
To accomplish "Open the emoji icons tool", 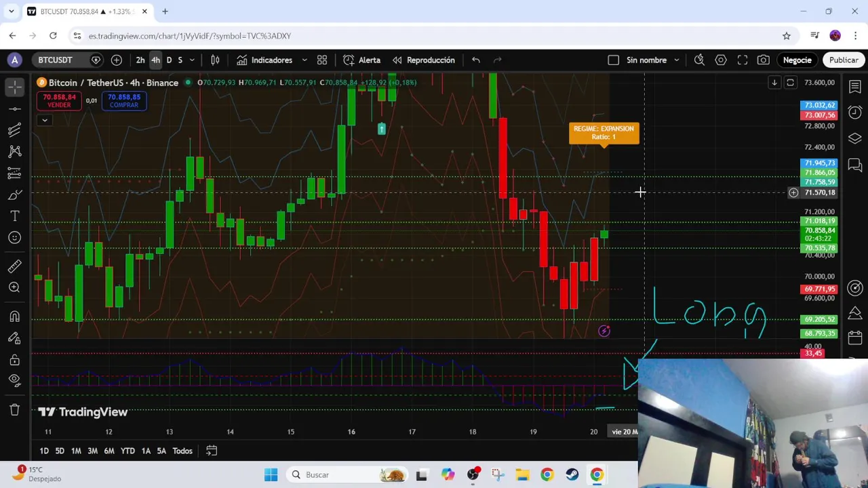I will 14,238.
